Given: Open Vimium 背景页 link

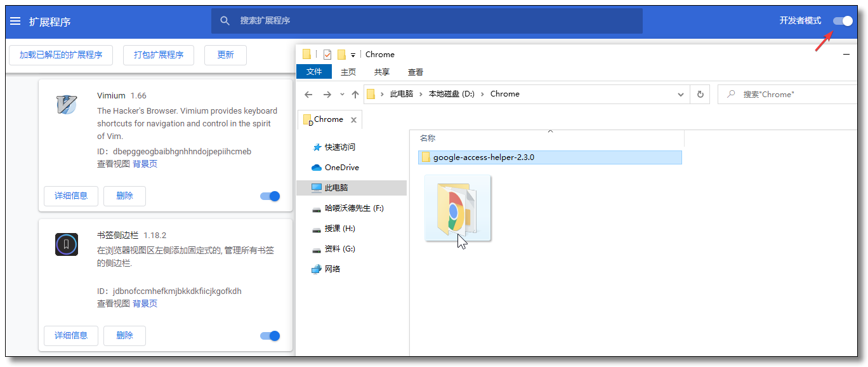Looking at the screenshot, I should coord(145,164).
